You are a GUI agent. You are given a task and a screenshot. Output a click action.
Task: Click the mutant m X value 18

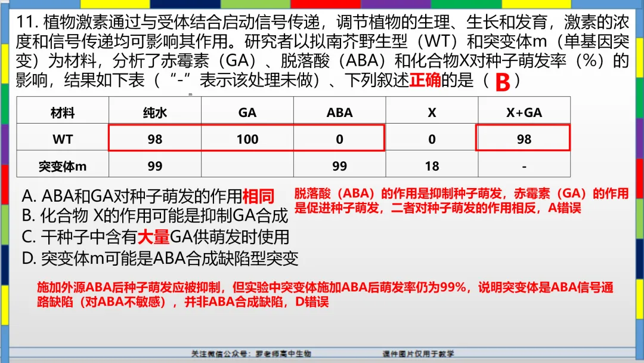click(432, 166)
